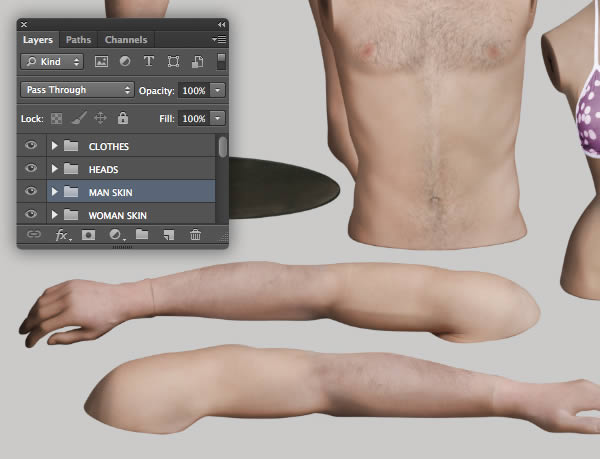Select the WOMAN SKIN layer name
This screenshot has height=459, width=600.
pos(117,215)
